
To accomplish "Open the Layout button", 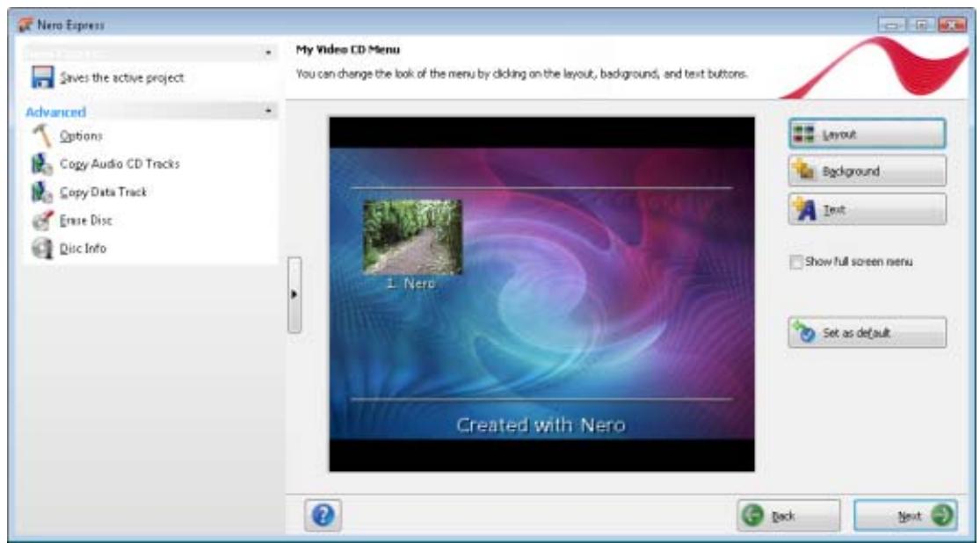I will coord(867,134).
